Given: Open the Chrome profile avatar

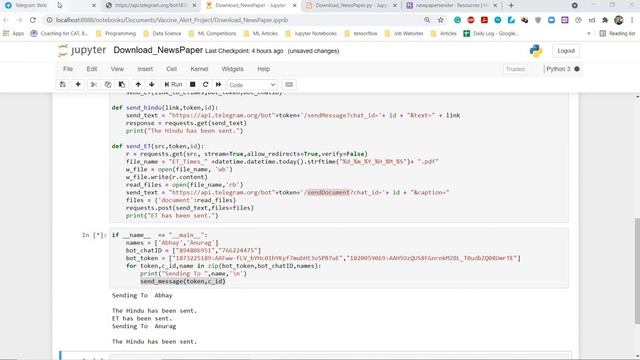Looking at the screenshot, I should click(619, 20).
